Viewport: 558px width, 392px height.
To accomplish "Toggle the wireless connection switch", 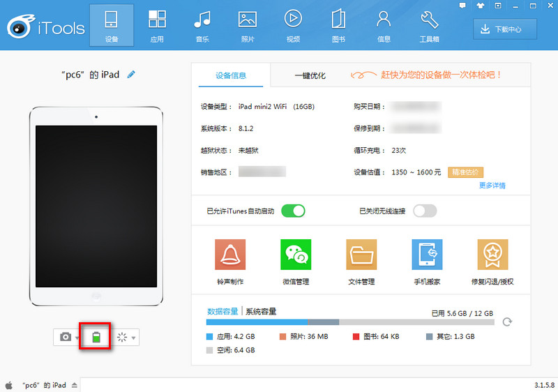I will (425, 211).
